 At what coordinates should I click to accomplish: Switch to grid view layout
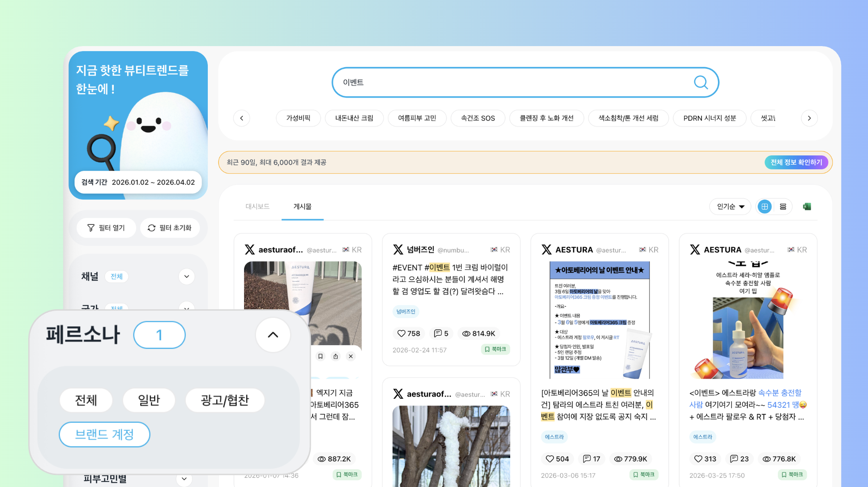coord(765,206)
